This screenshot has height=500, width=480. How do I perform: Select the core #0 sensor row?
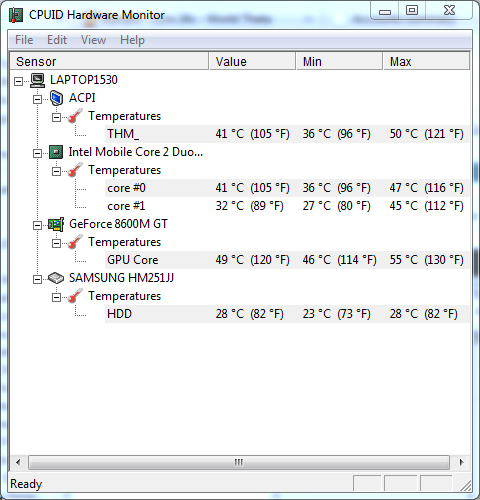pos(287,188)
